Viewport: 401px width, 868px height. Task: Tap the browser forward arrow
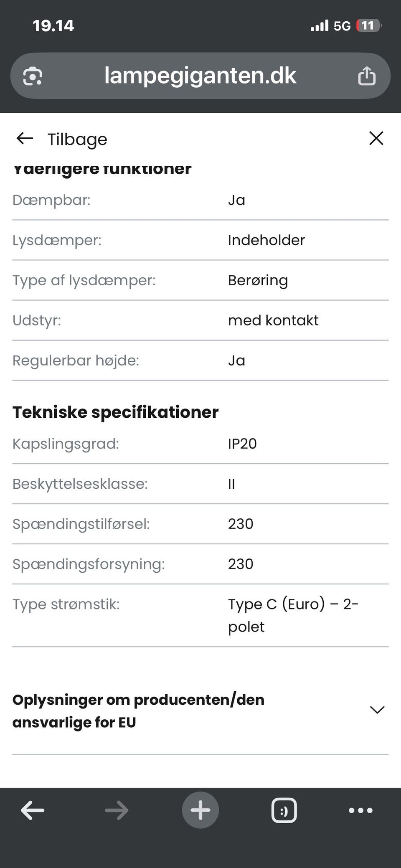[x=117, y=811]
